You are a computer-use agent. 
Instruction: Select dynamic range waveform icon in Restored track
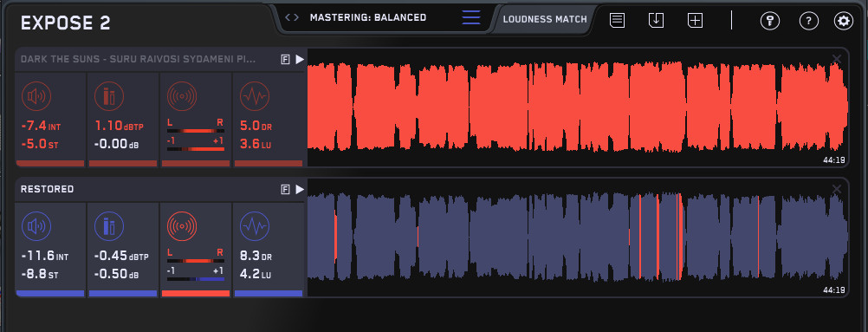coord(255,226)
